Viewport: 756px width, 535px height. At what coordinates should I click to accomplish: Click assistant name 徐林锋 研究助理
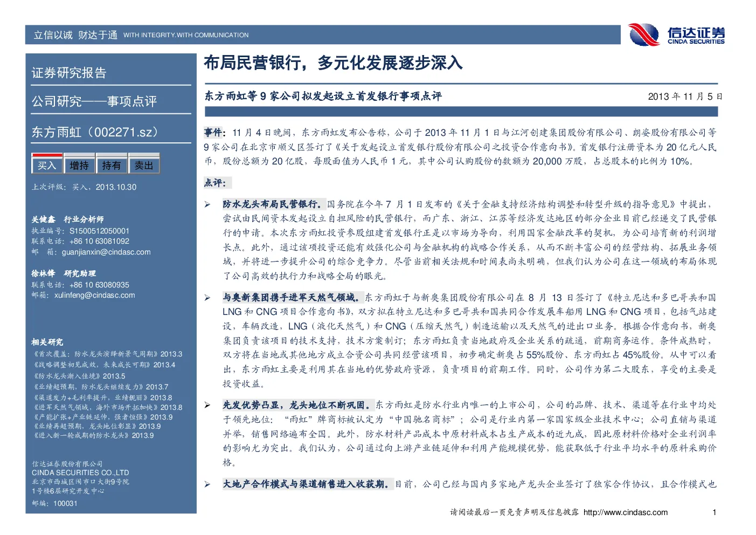[64, 273]
